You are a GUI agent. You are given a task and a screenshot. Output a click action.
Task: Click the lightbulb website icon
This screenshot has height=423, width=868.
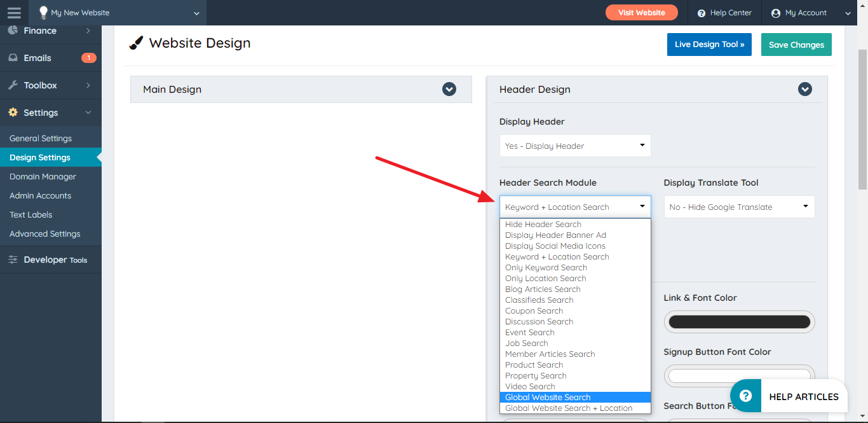pos(43,13)
